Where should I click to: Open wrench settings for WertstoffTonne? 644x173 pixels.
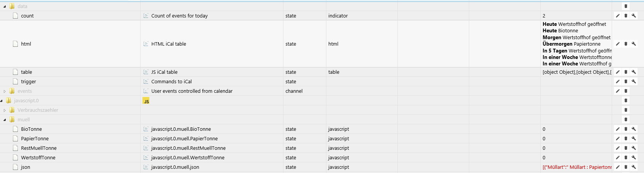point(634,157)
